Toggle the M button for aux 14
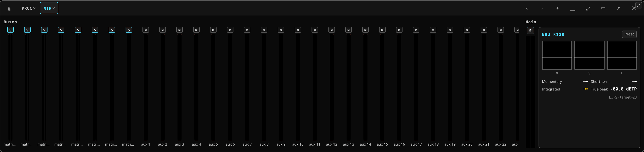 click(x=365, y=30)
